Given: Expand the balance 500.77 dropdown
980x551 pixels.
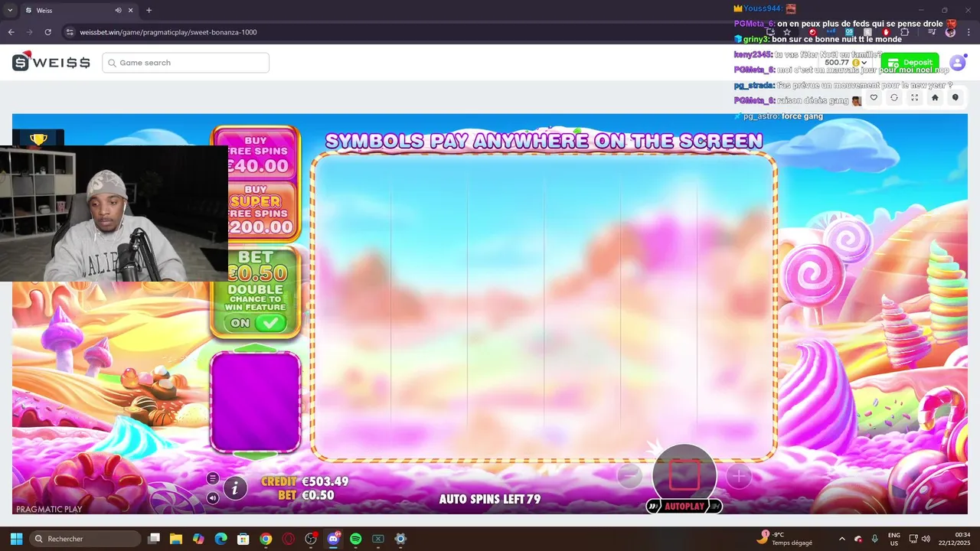Looking at the screenshot, I should (846, 63).
